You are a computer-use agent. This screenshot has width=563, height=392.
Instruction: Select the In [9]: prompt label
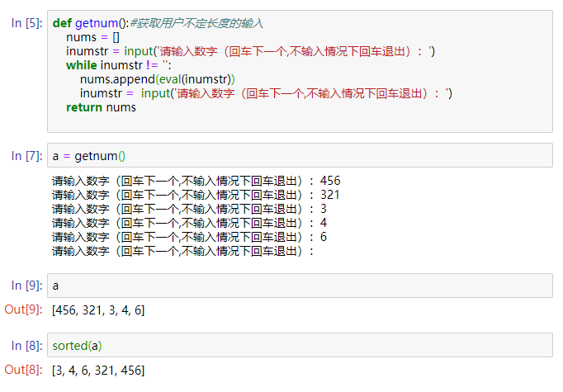(x=27, y=286)
